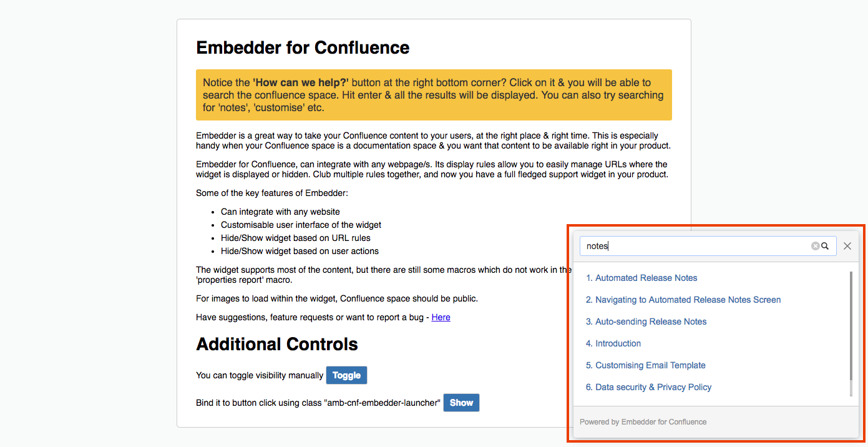This screenshot has height=447, width=868.
Task: Click the 'Additional Controls' heading
Action: (x=277, y=344)
